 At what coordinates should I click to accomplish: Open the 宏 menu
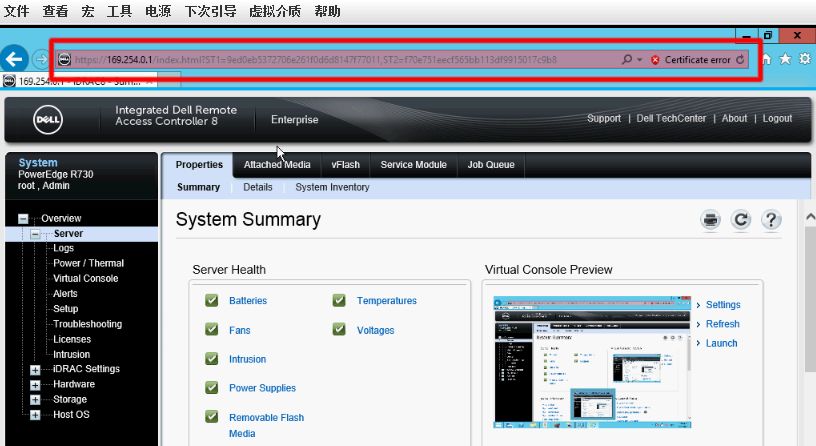[87, 11]
